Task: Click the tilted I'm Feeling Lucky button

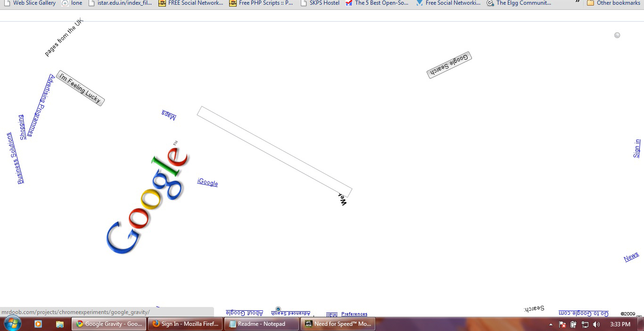Action: 80,88
